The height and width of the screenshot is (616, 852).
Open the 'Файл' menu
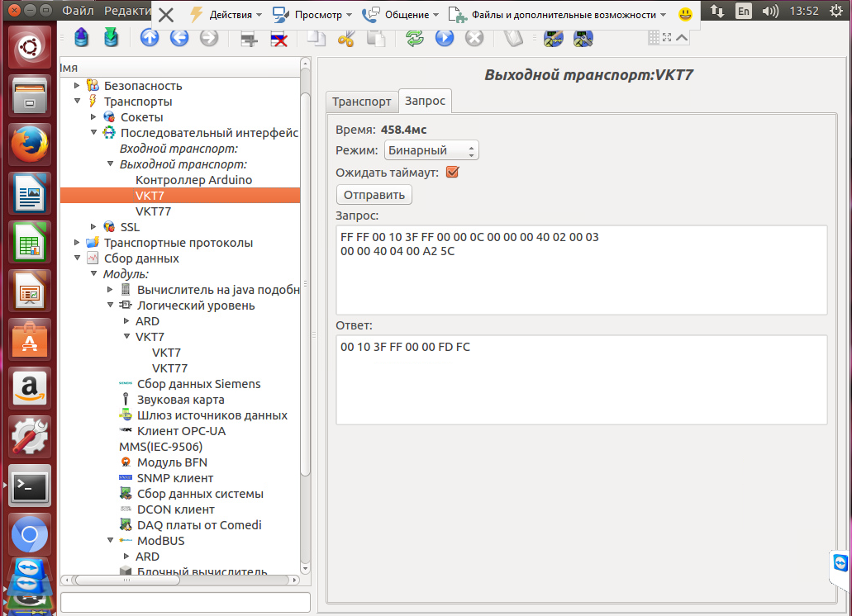pyautogui.click(x=78, y=12)
